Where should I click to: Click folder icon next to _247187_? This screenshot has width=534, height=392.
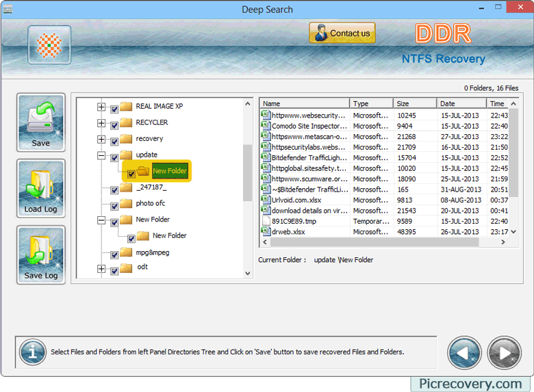[x=126, y=187]
